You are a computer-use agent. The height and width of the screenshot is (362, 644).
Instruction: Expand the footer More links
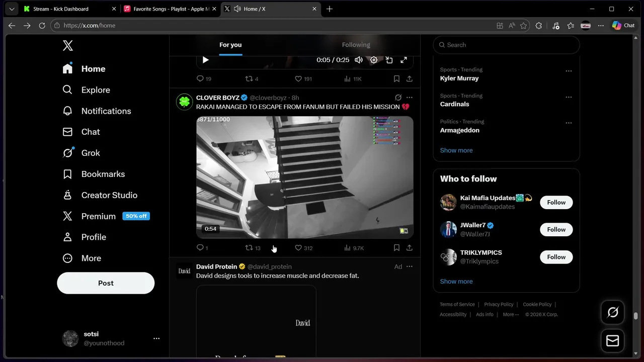(x=511, y=314)
